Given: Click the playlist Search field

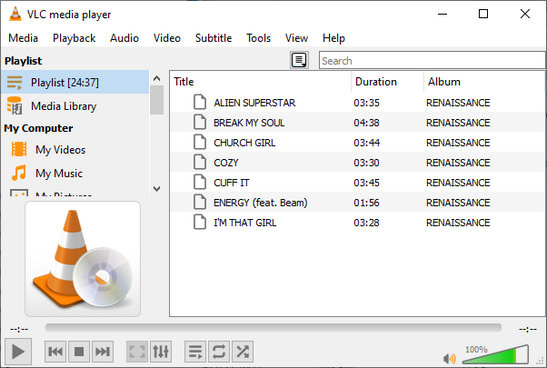Looking at the screenshot, I should (x=432, y=61).
